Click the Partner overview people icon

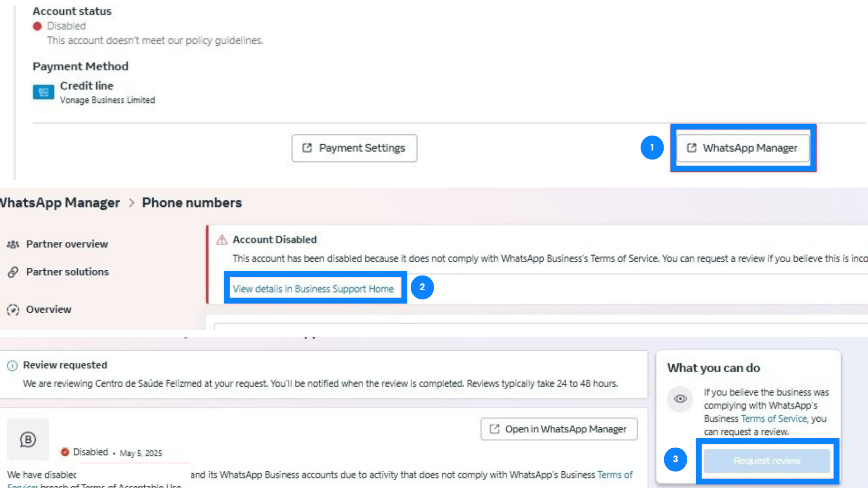point(13,244)
